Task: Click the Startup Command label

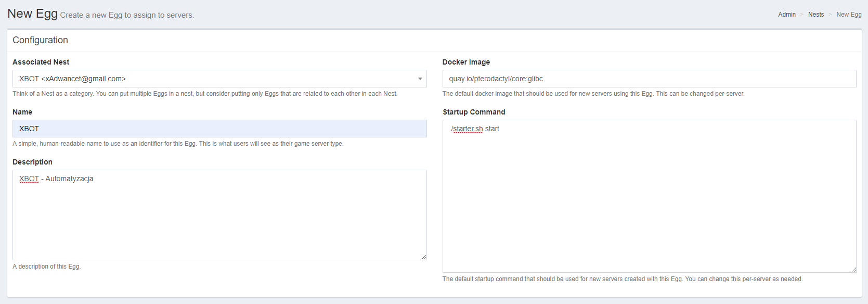Action: pos(474,112)
